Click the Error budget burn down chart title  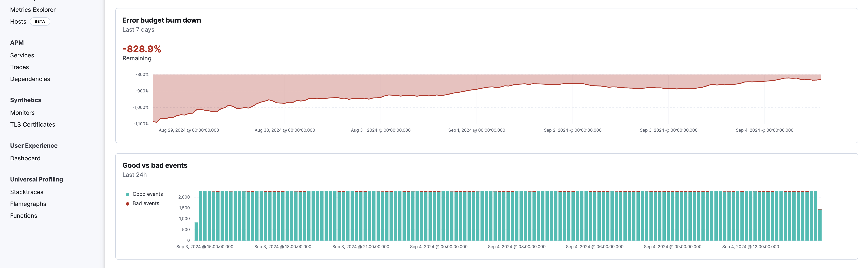161,20
